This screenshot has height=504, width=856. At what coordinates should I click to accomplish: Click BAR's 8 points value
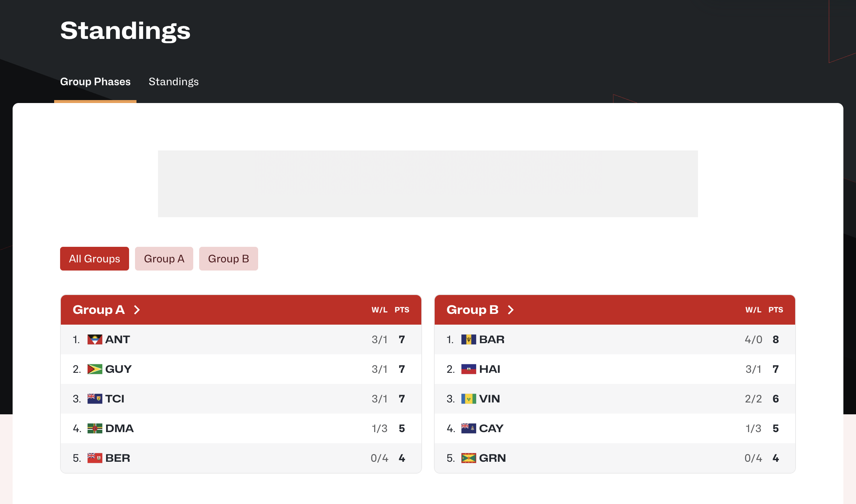tap(776, 339)
